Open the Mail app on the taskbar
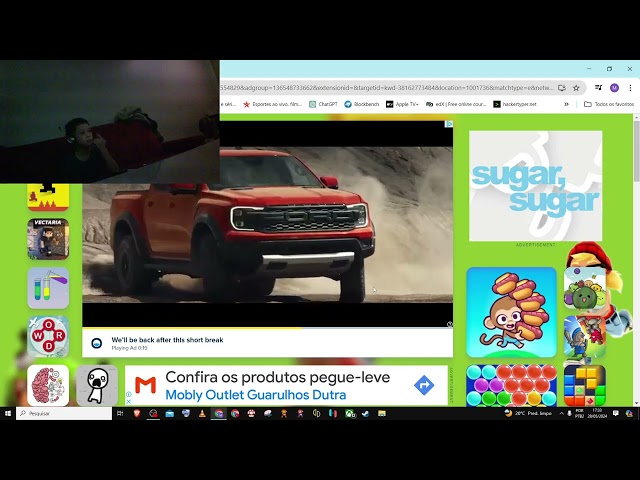 (x=169, y=413)
